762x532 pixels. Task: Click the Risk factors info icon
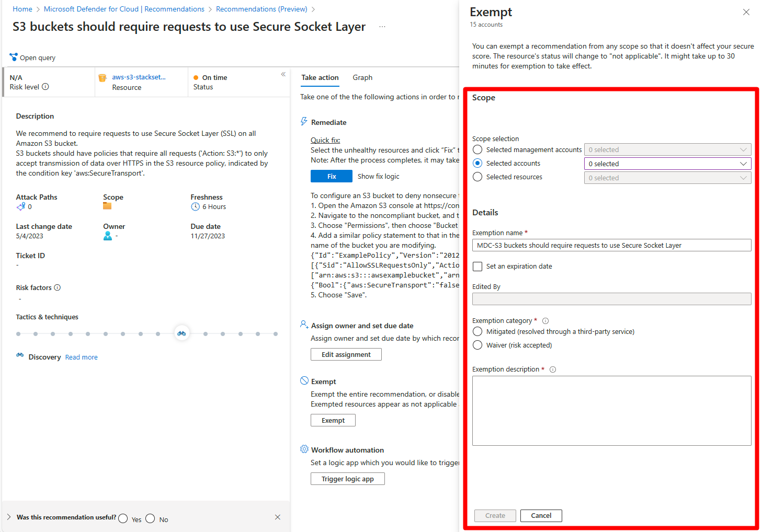tap(58, 287)
